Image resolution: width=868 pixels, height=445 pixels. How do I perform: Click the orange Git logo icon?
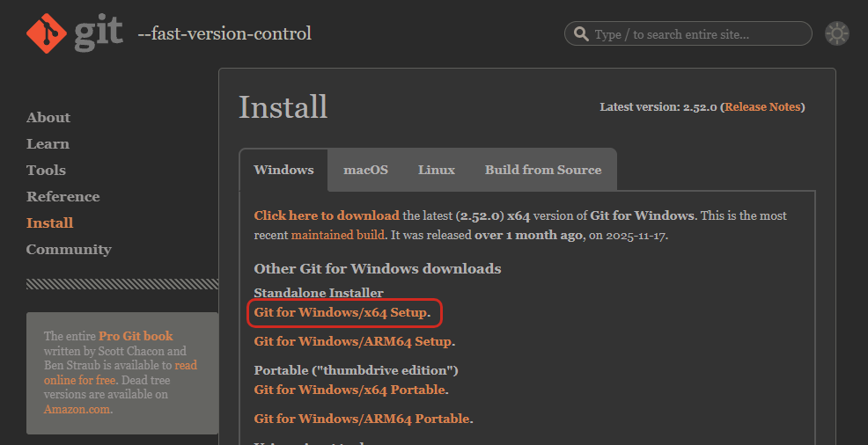point(47,33)
